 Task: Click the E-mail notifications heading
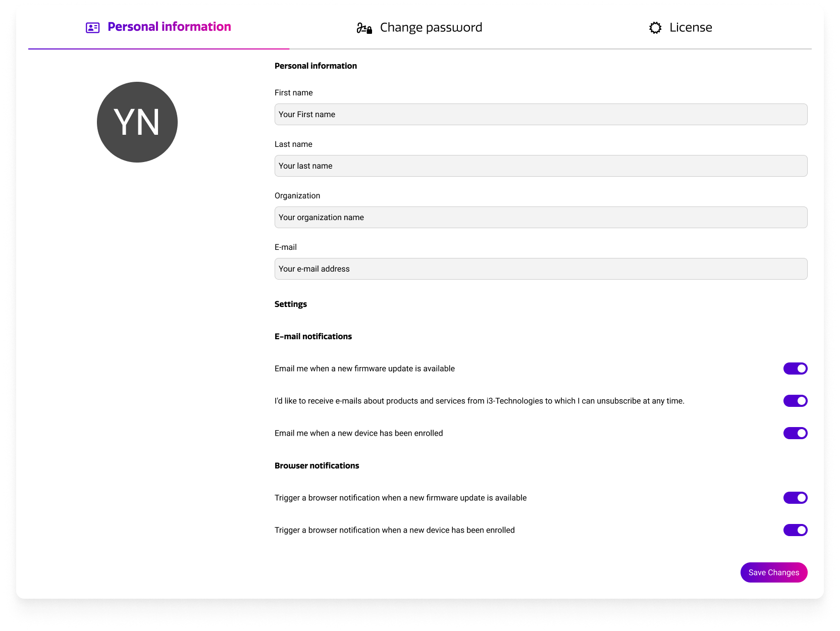click(313, 336)
